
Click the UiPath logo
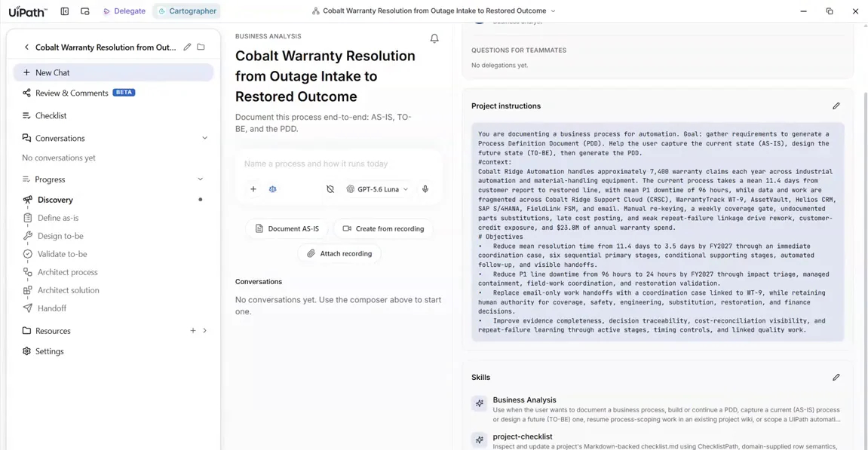tap(28, 11)
